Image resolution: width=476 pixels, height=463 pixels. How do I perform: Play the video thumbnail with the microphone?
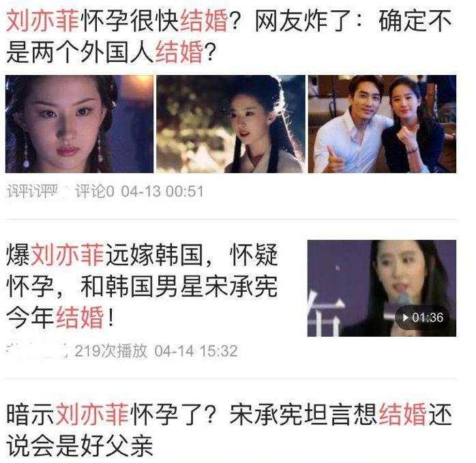(382, 288)
